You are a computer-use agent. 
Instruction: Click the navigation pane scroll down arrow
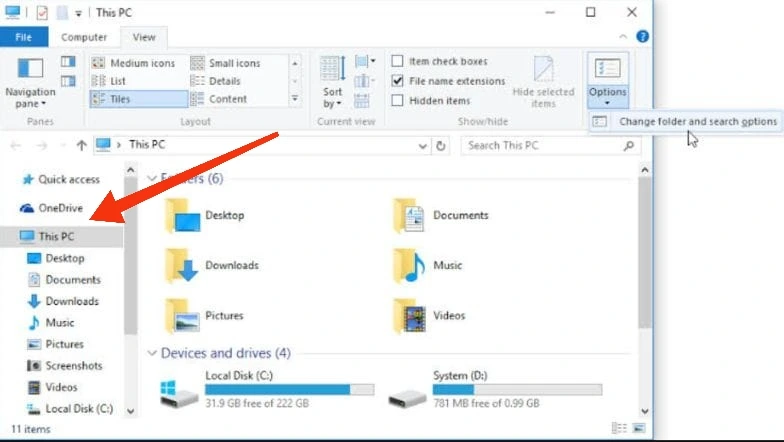(130, 411)
